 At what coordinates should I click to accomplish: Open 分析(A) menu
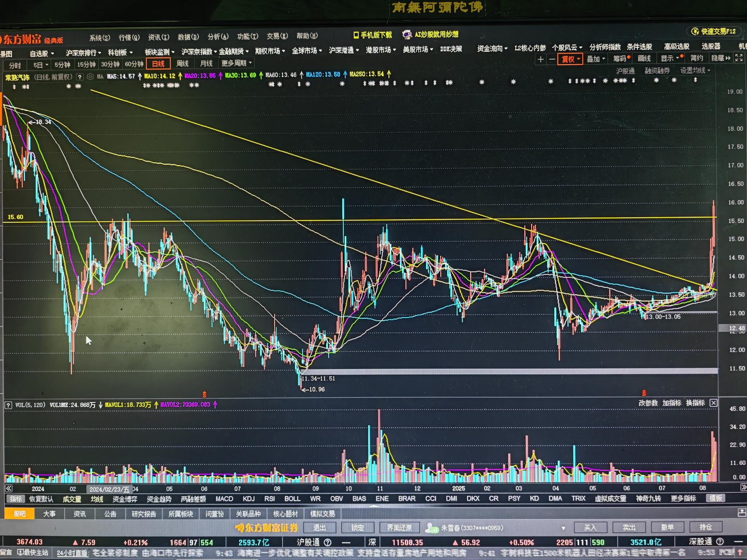tap(218, 37)
